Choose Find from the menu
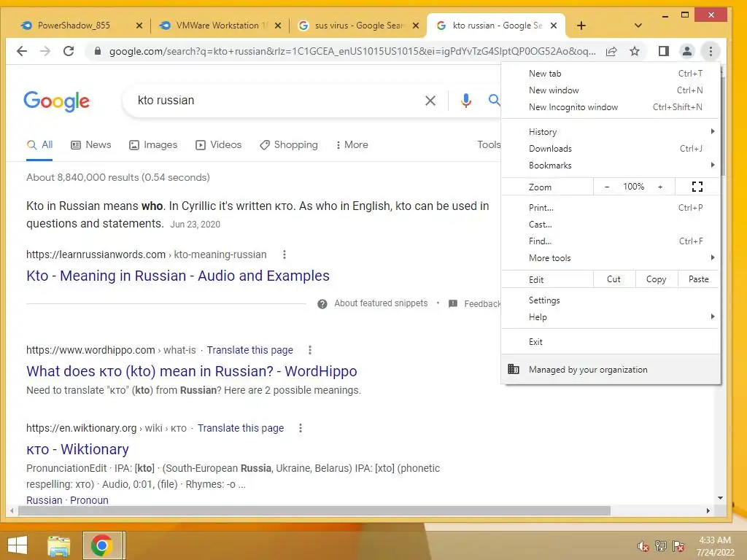This screenshot has width=747, height=560. pos(611,241)
